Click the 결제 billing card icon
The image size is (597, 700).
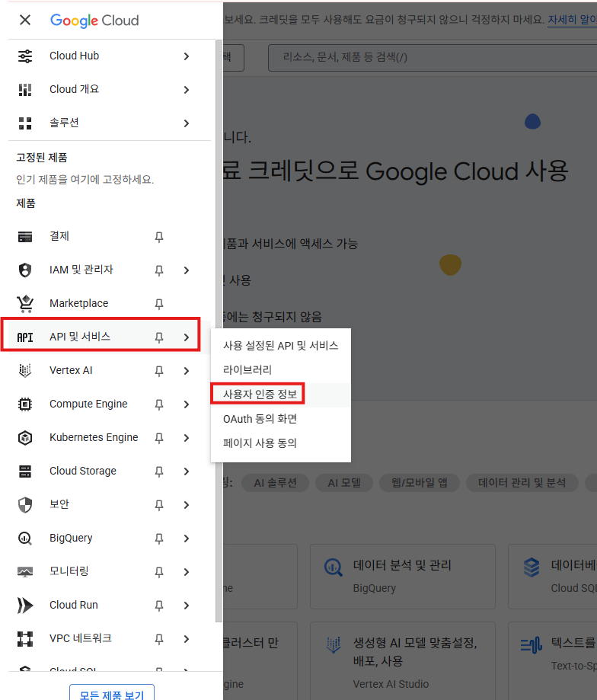tap(25, 237)
